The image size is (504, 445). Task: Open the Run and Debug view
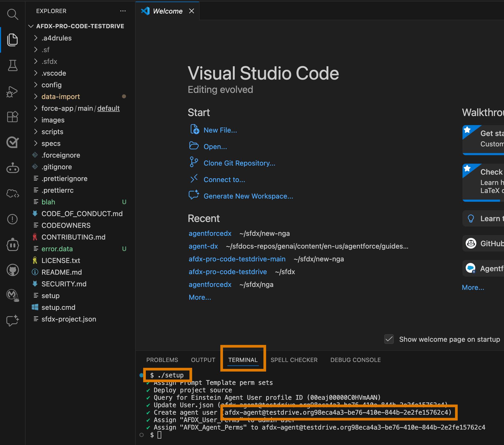pos(12,92)
